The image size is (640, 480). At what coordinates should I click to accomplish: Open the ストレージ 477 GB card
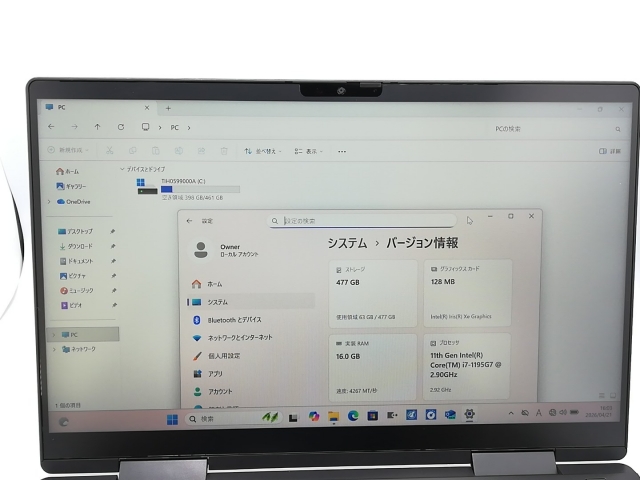[373, 293]
